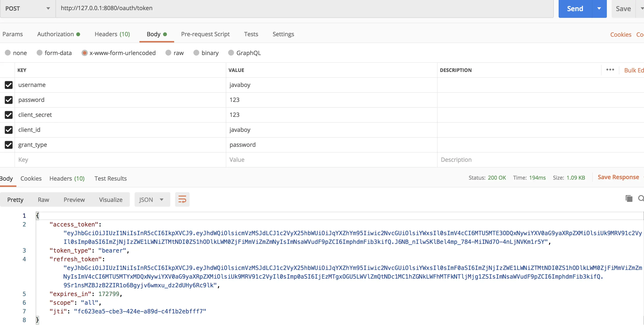This screenshot has height=325, width=644.
Task: Click the wrap lines icon in response toolbar
Action: tap(182, 199)
